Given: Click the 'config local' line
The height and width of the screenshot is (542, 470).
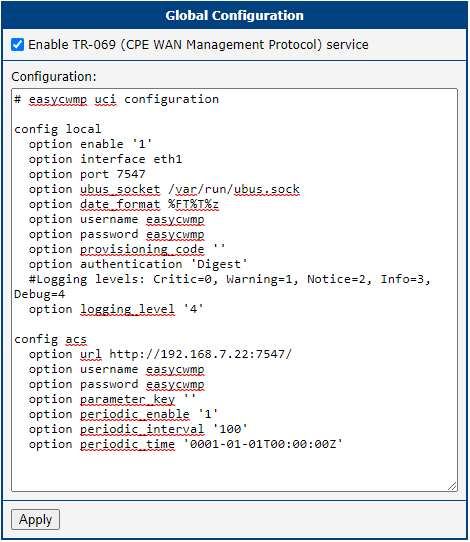Looking at the screenshot, I should pos(58,129).
